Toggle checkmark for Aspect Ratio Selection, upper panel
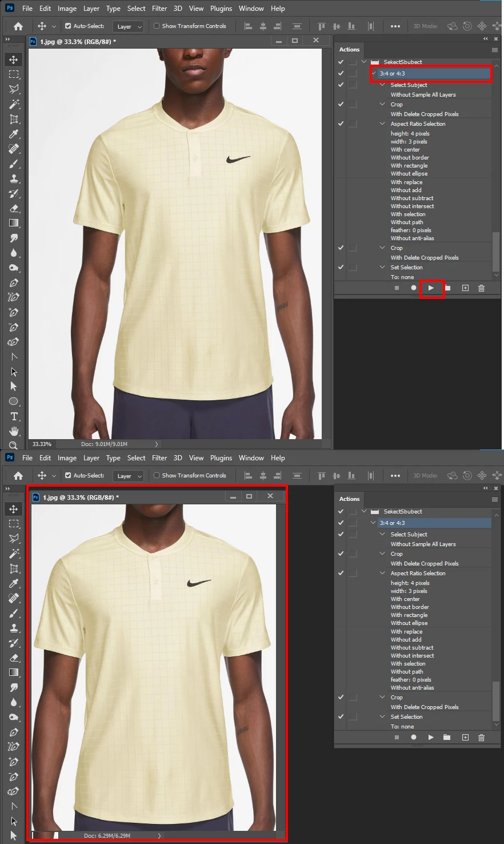Viewport: 504px width, 844px height. pos(341,124)
